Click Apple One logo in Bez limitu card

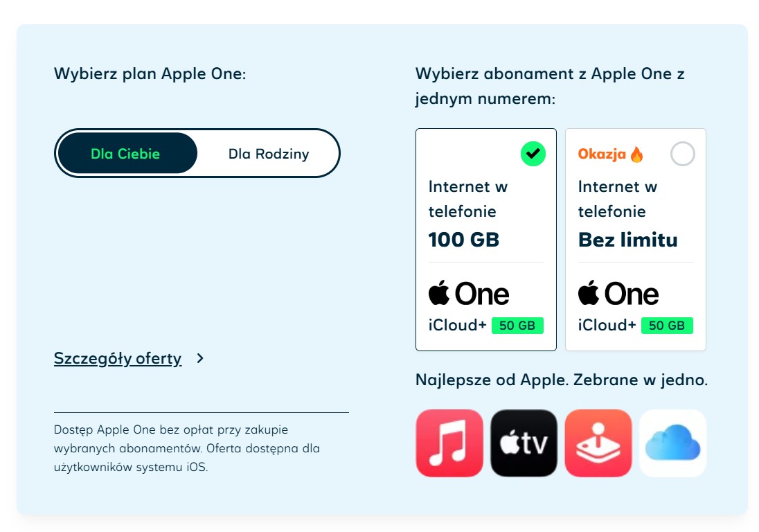(x=618, y=294)
